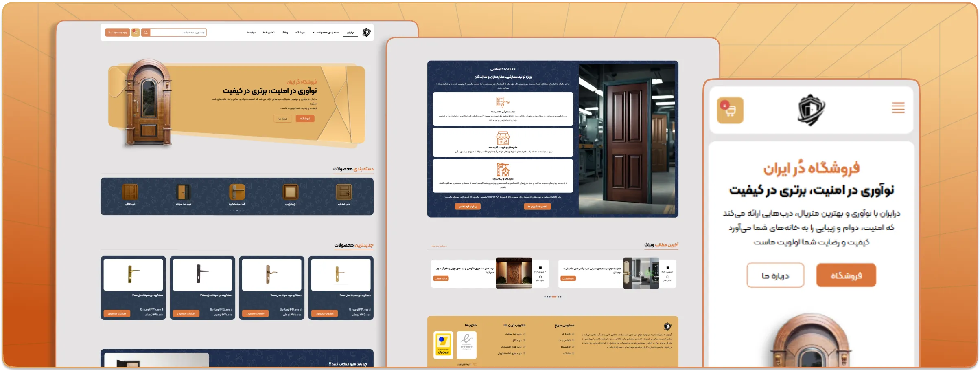
Task: Select the door frame category icon
Action: tap(291, 193)
